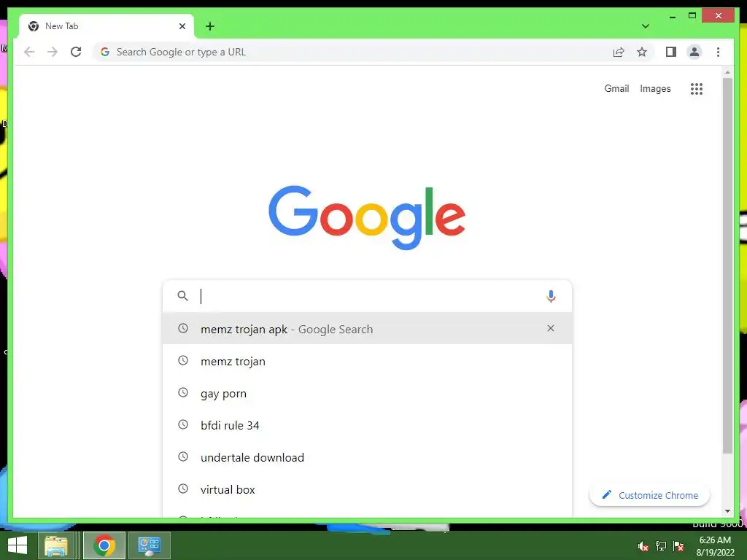The height and width of the screenshot is (560, 747).
Task: Select the New Tab tab
Action: 107,26
